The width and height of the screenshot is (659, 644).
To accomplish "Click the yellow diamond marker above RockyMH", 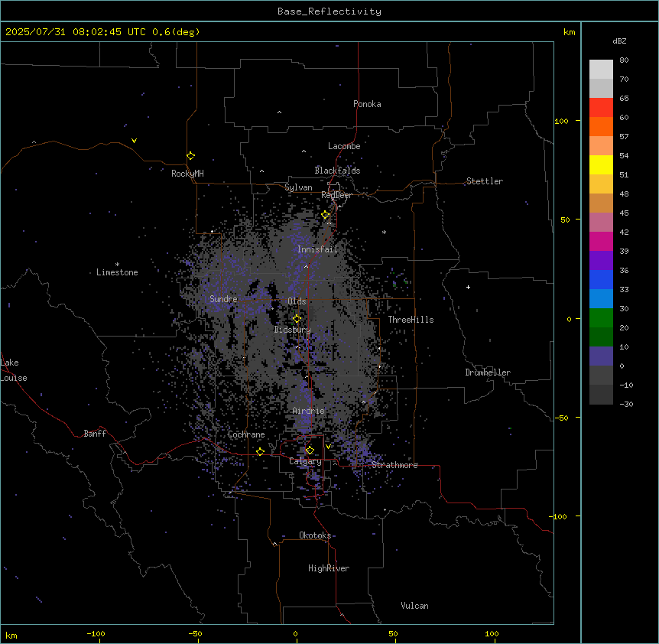I will point(190,156).
